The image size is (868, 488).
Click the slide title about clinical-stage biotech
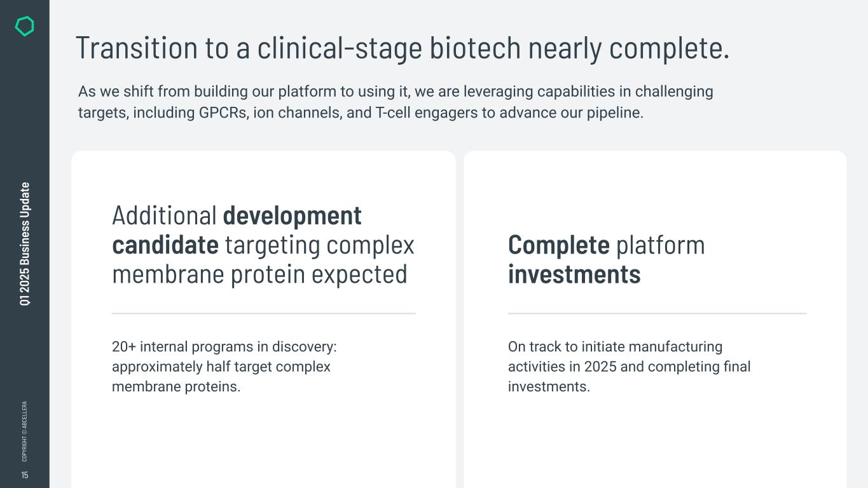(402, 48)
